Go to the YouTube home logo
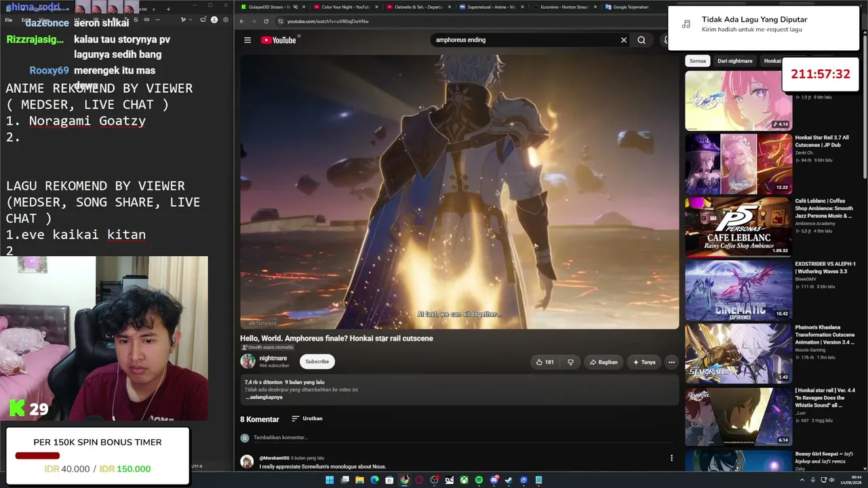 pyautogui.click(x=279, y=40)
